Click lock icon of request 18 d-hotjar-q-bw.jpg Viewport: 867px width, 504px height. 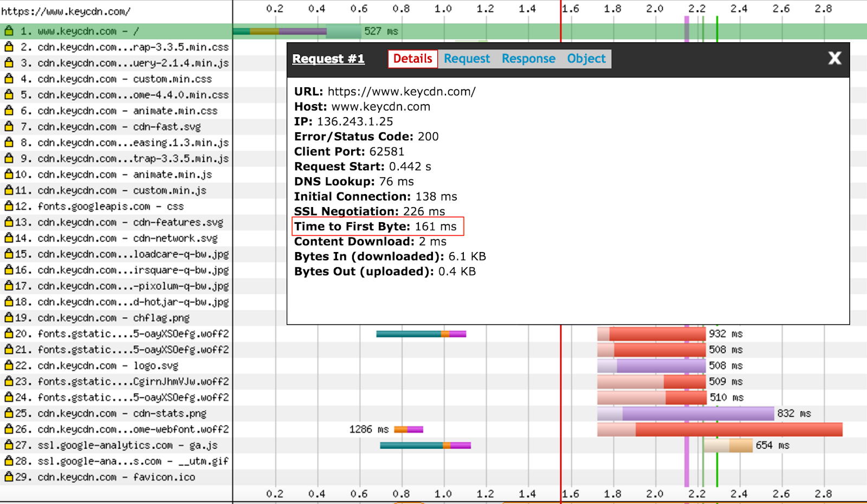[9, 302]
